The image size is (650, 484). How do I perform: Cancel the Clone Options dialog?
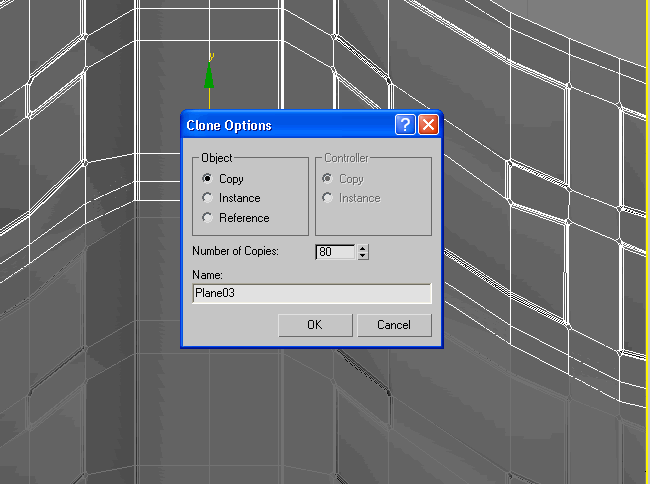(394, 325)
